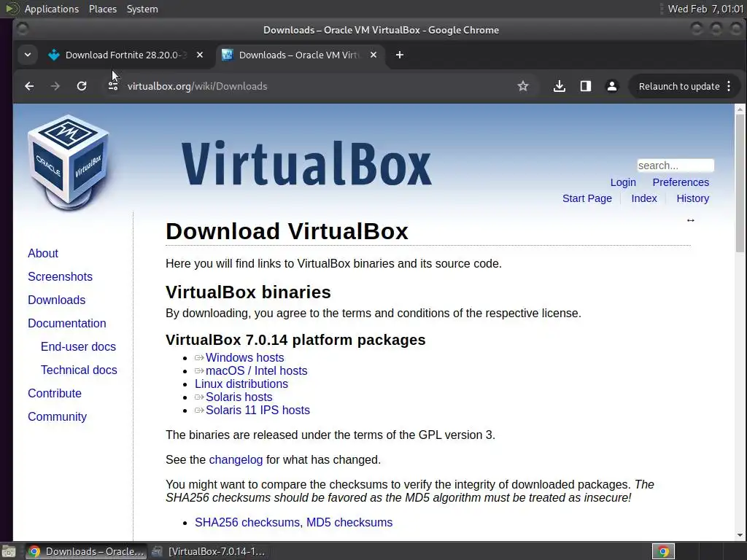The height and width of the screenshot is (560, 747).
Task: Open Chrome three-dot menu
Action: (x=729, y=86)
